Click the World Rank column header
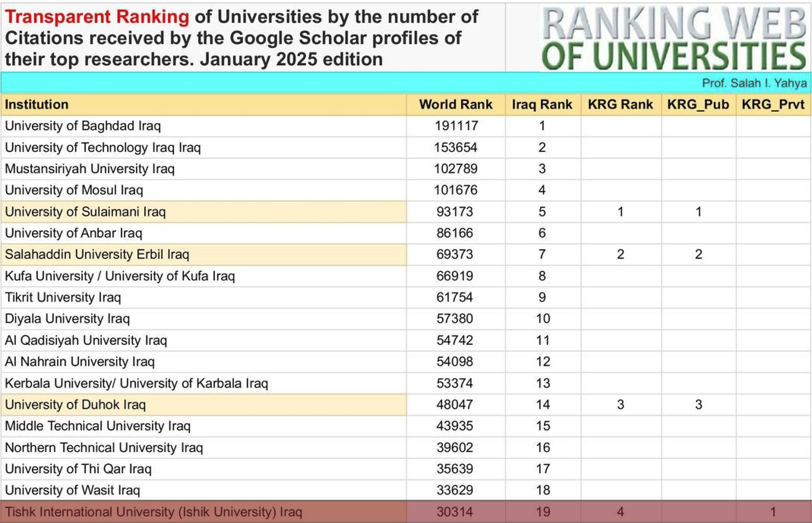 tap(455, 104)
